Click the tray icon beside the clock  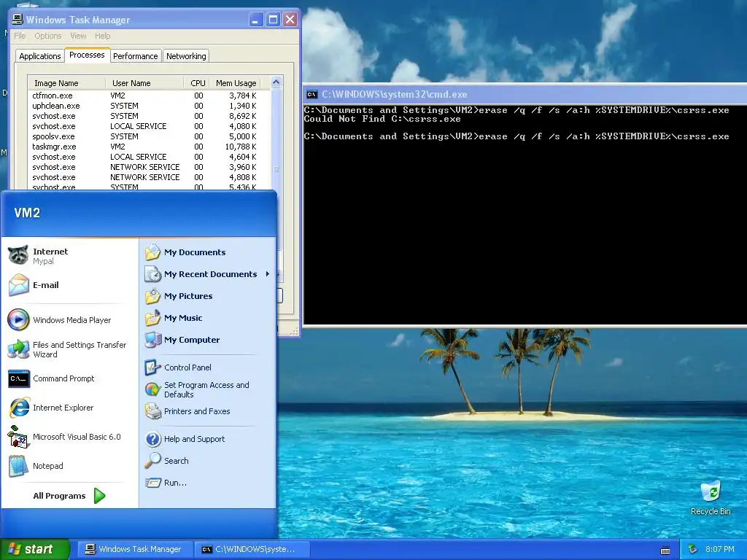click(x=693, y=550)
